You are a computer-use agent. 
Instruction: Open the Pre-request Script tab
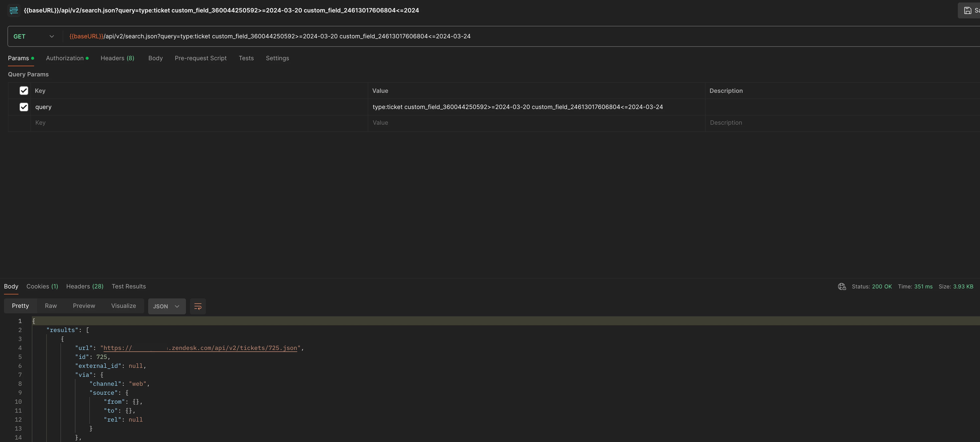pyautogui.click(x=200, y=58)
